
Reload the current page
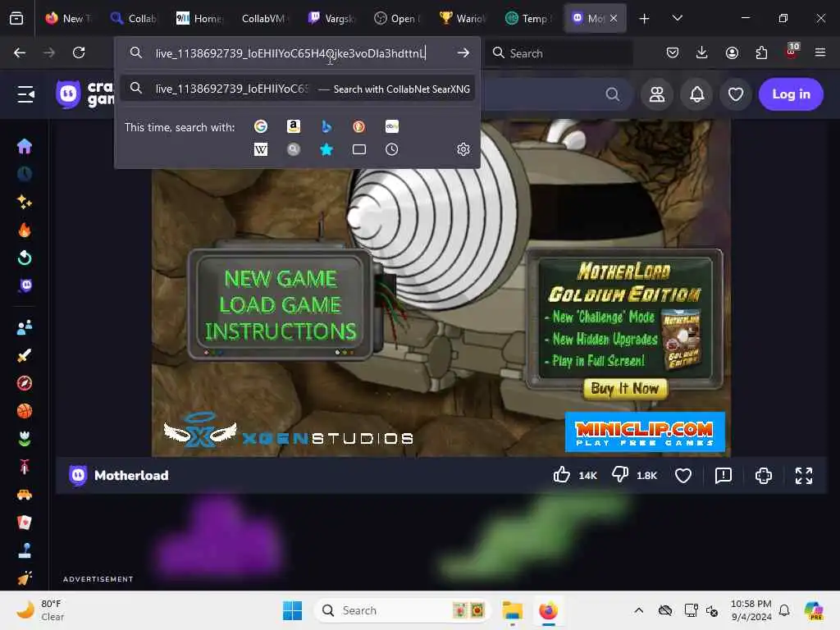click(79, 52)
